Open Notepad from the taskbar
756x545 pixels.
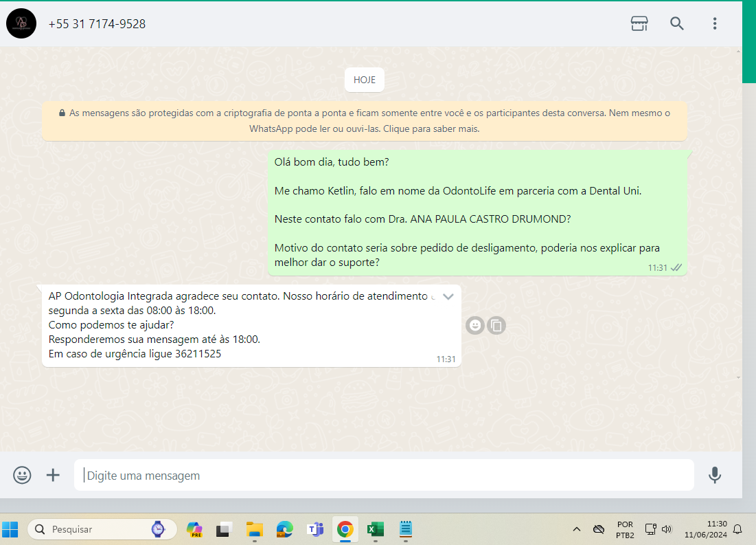tap(406, 530)
